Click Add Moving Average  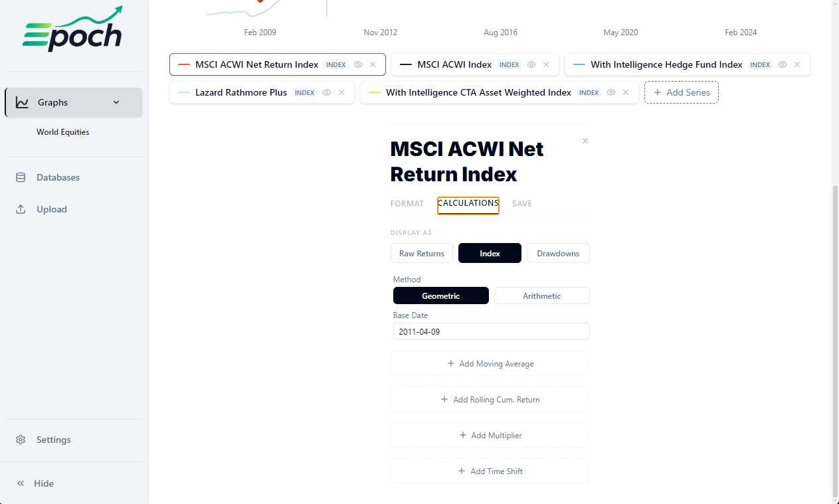click(490, 363)
